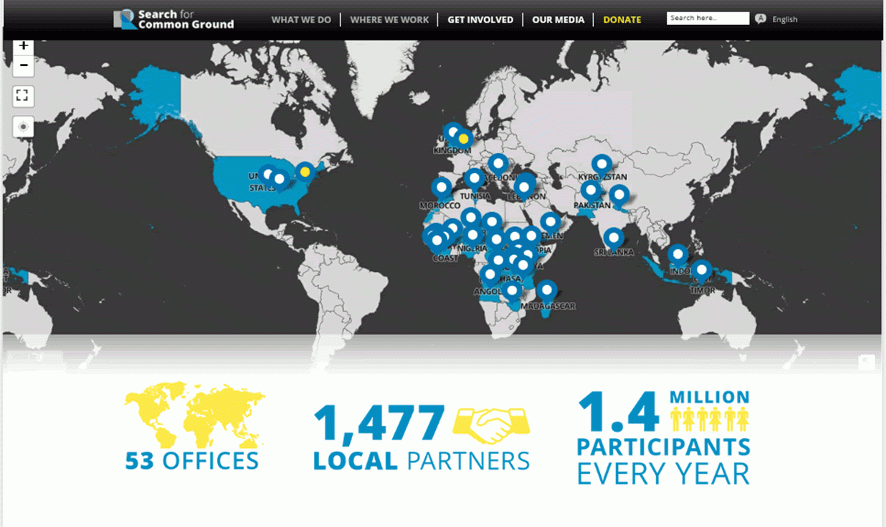Viewport: 886px width, 527px height.
Task: Go to Get Involved section
Action: coord(480,20)
